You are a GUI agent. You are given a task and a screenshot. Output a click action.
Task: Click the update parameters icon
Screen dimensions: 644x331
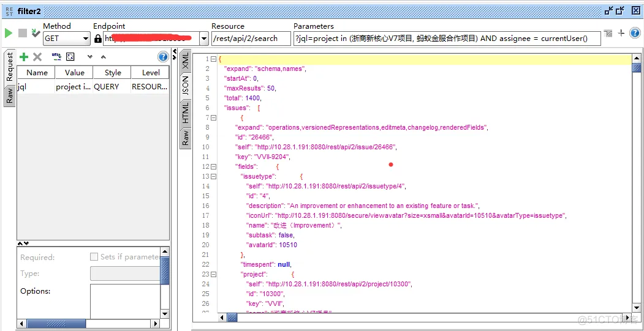click(70, 57)
